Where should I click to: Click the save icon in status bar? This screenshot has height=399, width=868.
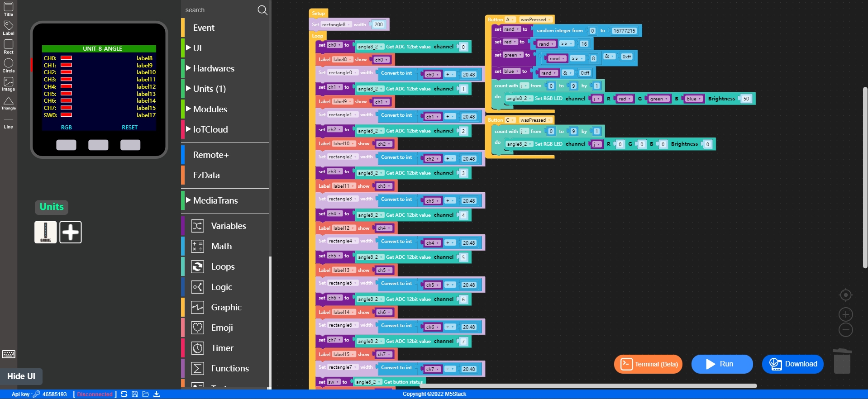[x=135, y=394]
